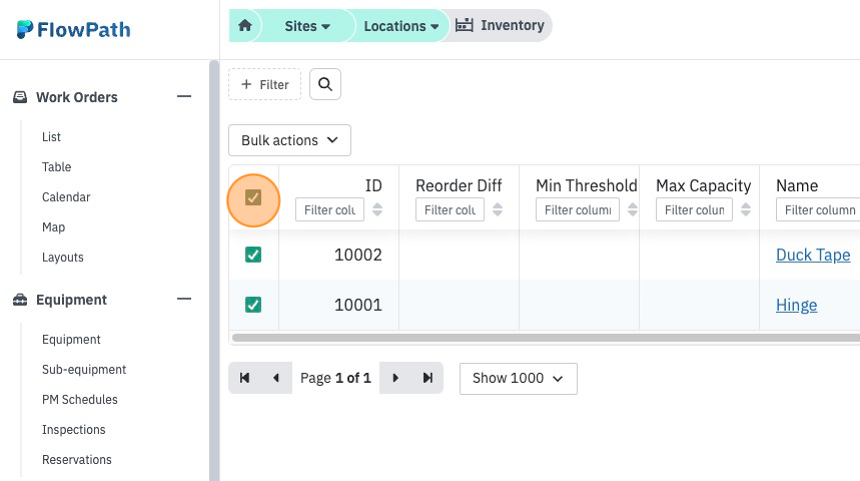860x481 pixels.
Task: Open the Duck Tape item link
Action: (813, 255)
